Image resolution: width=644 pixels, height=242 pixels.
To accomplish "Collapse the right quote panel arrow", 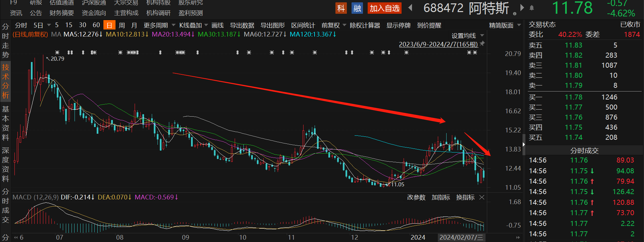I will coord(523,144).
